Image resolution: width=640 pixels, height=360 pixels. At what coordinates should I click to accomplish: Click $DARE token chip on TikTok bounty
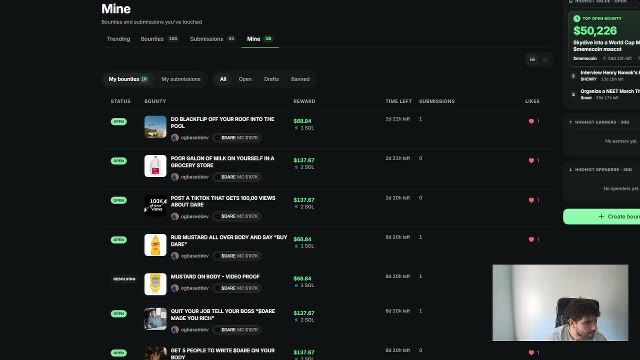[237, 216]
